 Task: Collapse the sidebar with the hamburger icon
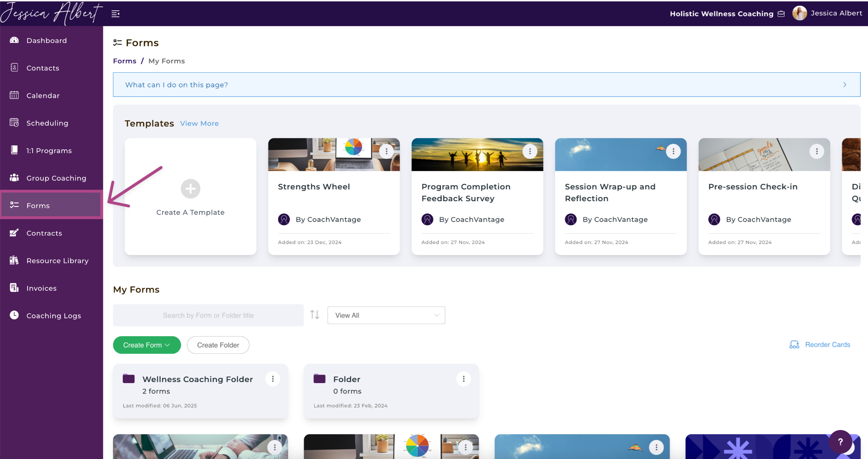[115, 14]
